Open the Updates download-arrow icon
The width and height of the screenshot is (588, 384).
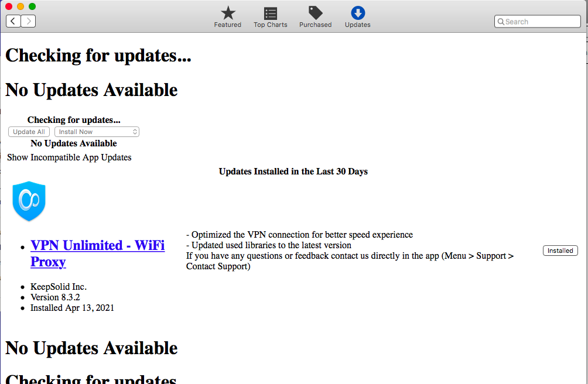point(357,17)
